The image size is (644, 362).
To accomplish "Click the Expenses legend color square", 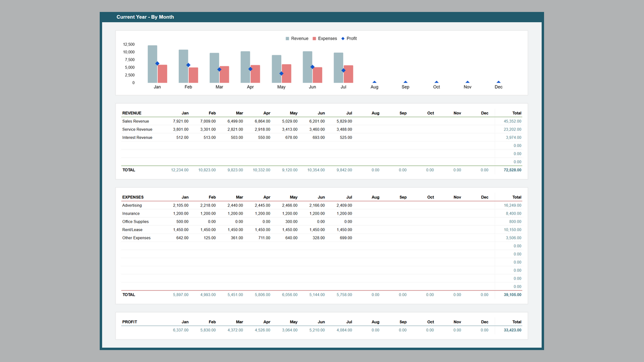I will coord(314,39).
